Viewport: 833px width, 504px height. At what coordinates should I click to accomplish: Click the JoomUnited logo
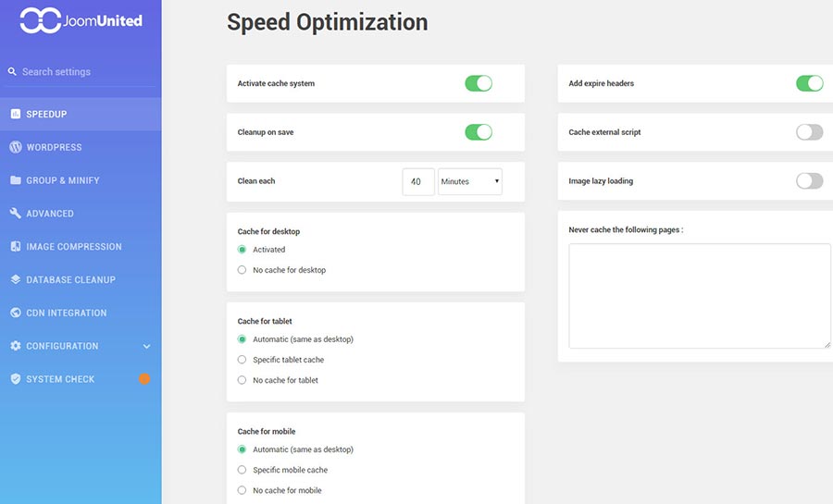(81, 19)
